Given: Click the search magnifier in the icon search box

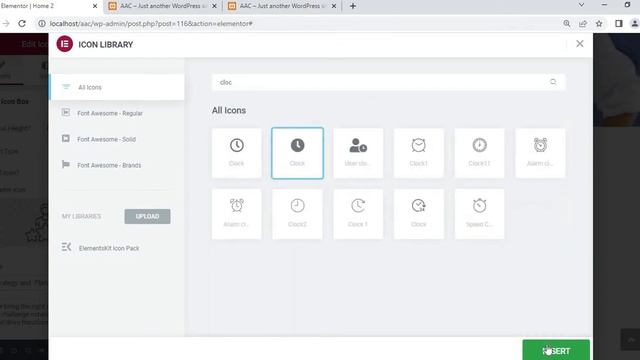Looking at the screenshot, I should coord(553,82).
